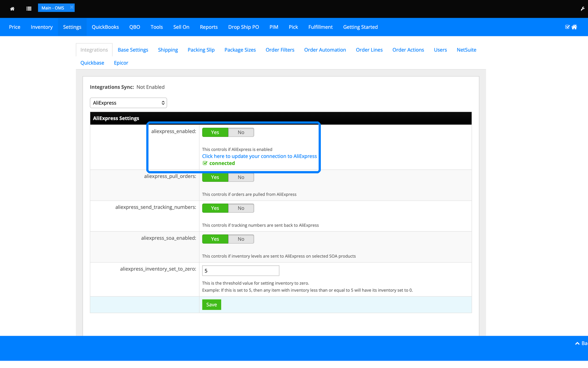Screen dimensions: 588x368
Task: Click the connected status checkmark icon
Action: pyautogui.click(x=205, y=163)
